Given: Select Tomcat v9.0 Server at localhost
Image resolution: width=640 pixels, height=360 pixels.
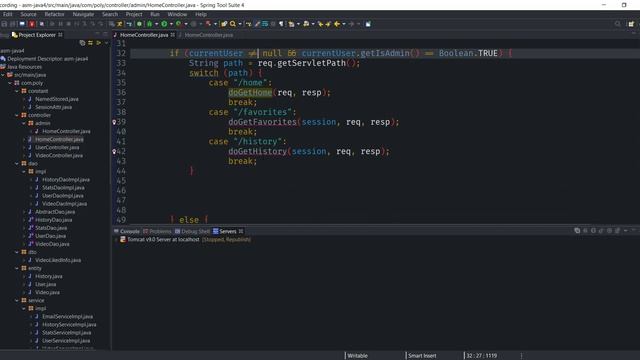Looking at the screenshot, I should 163,240.
